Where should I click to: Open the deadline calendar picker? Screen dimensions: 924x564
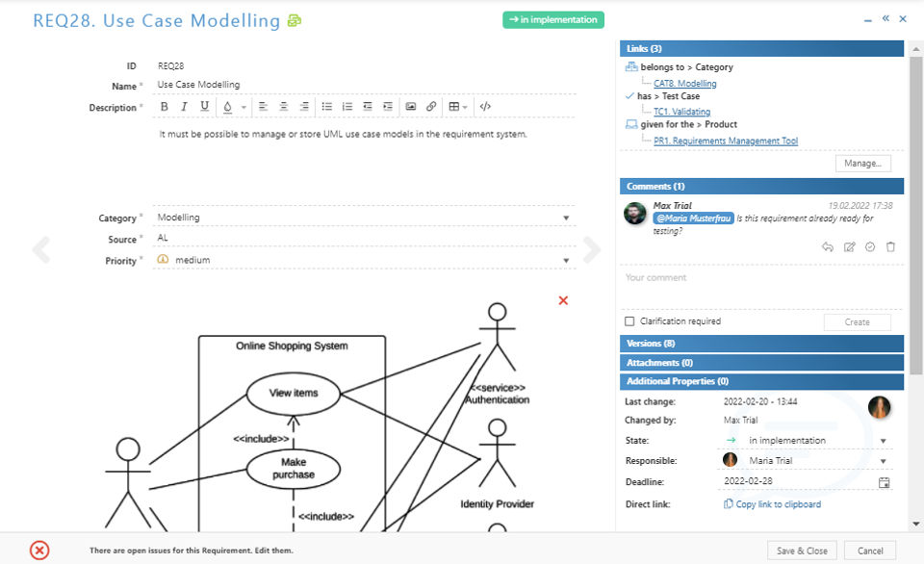click(884, 482)
